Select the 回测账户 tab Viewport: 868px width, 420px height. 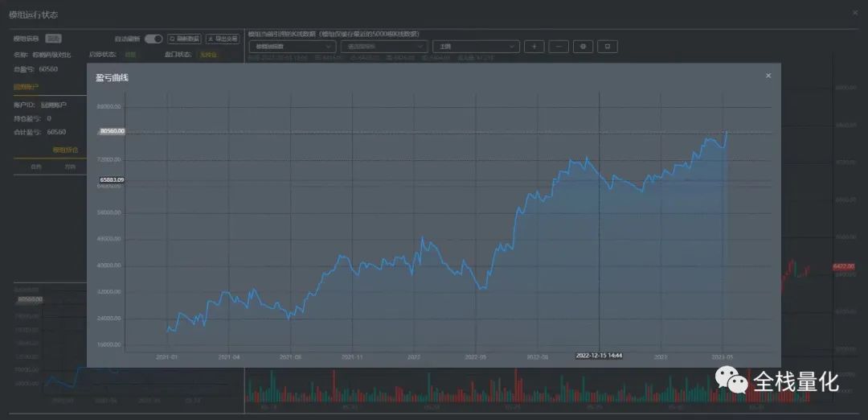point(26,87)
